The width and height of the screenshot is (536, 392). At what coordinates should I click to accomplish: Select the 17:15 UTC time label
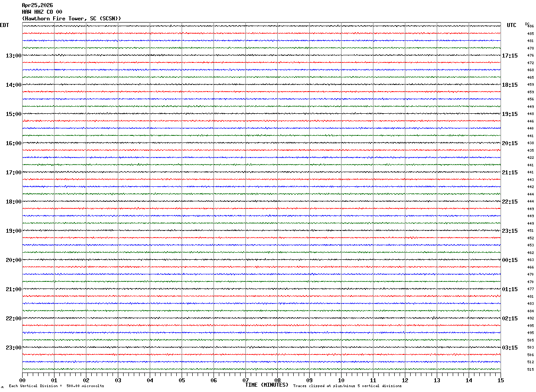click(x=510, y=56)
